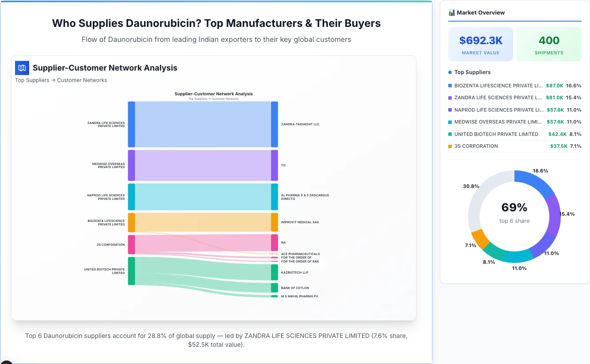
Task: Select the ZANDRA-TASHKENT LLC node in the Sankey
Action: click(275, 124)
